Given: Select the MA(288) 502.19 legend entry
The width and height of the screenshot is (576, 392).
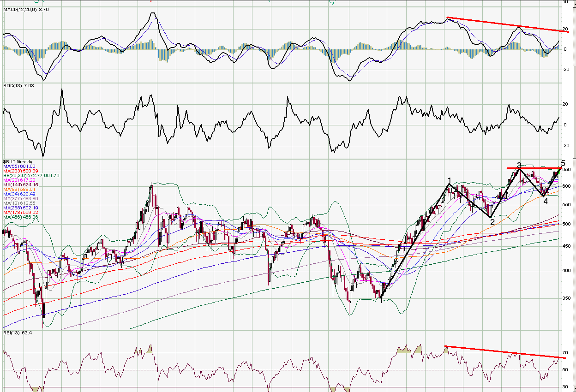Looking at the screenshot, I should click(21, 208).
